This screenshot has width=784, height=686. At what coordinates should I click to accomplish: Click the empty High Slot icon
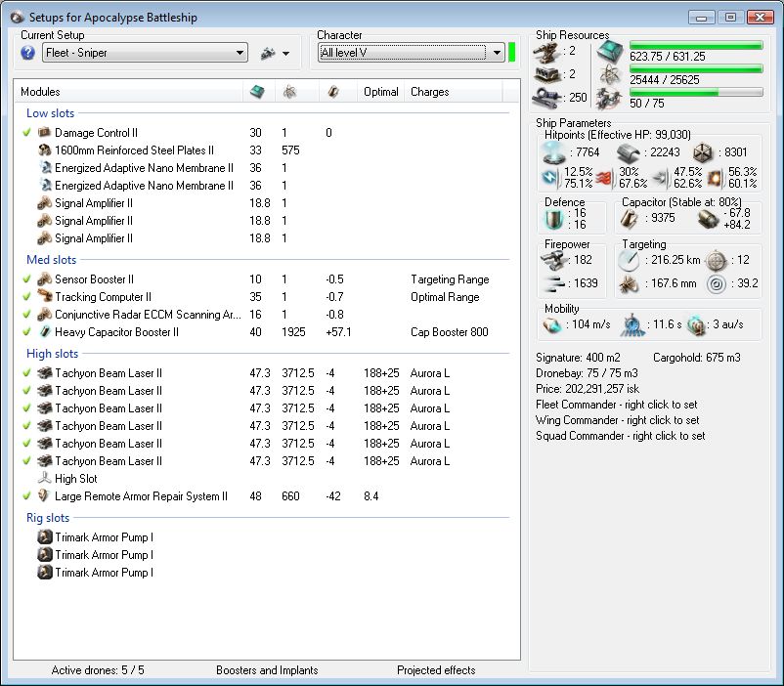coord(44,479)
